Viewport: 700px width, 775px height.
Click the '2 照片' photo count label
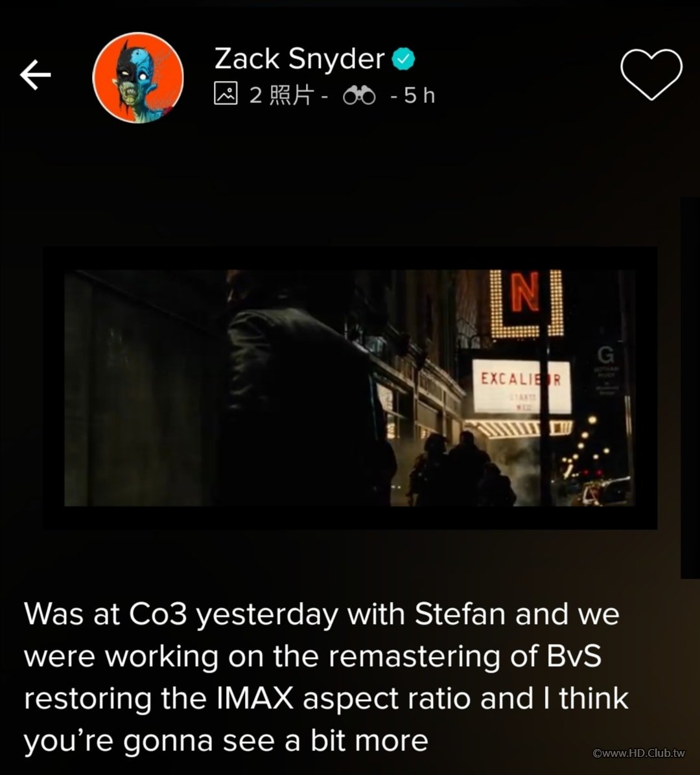281,95
